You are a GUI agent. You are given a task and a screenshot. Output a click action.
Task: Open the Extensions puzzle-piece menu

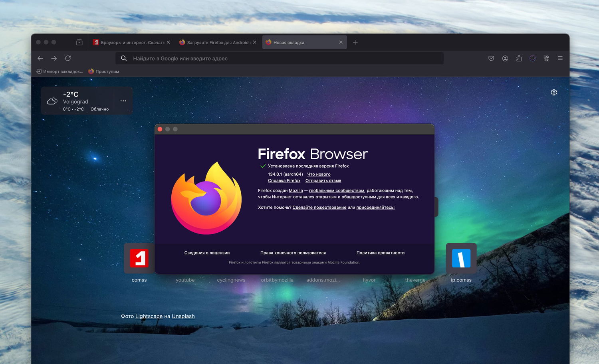tap(519, 58)
